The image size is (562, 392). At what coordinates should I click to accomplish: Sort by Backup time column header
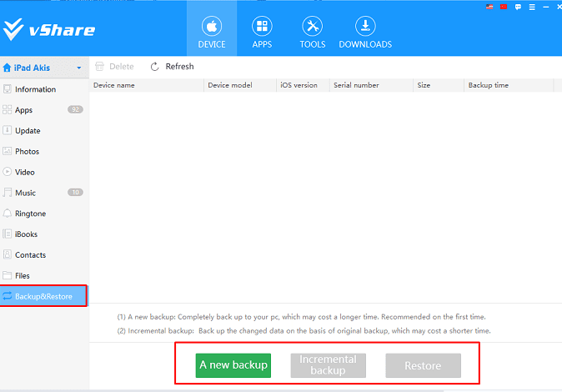[x=509, y=85]
